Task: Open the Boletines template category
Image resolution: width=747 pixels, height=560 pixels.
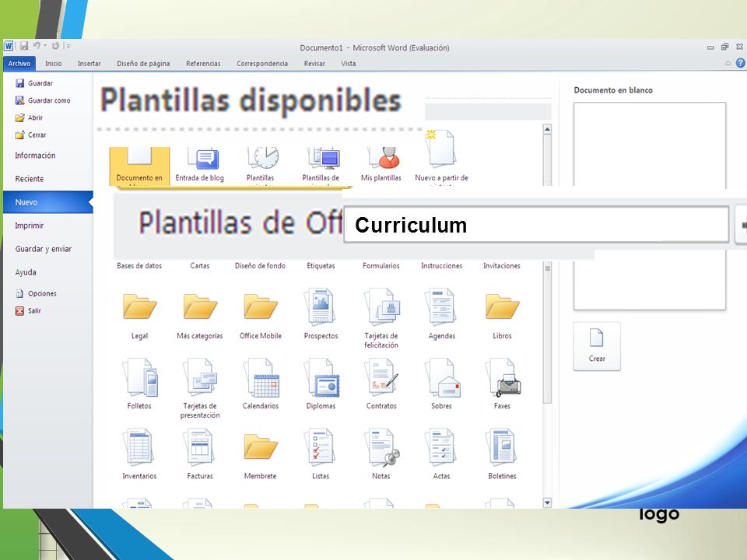Action: [502, 453]
